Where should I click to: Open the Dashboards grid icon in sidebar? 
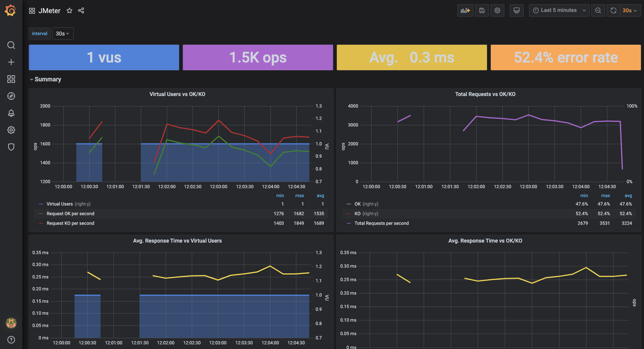point(11,79)
